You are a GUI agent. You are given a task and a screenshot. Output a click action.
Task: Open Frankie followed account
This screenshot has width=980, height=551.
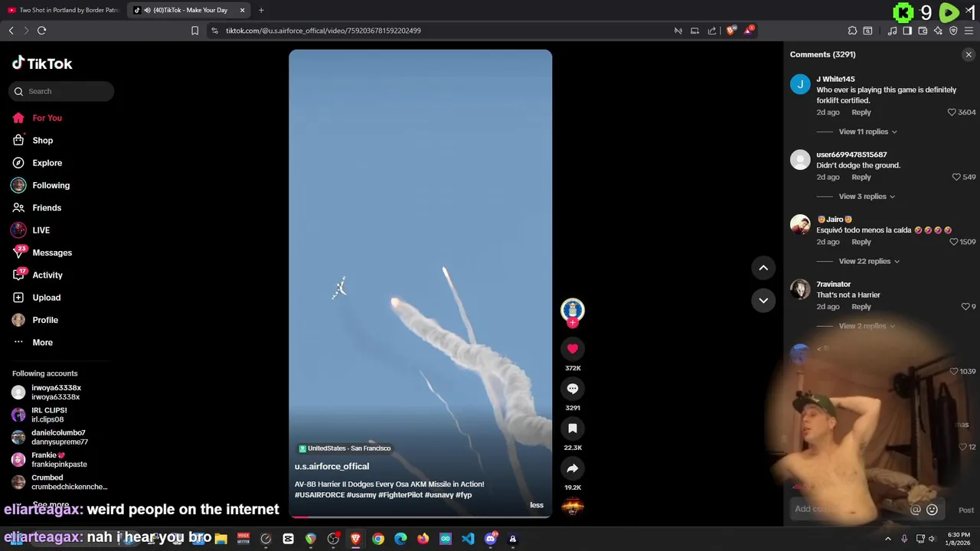pyautogui.click(x=49, y=460)
